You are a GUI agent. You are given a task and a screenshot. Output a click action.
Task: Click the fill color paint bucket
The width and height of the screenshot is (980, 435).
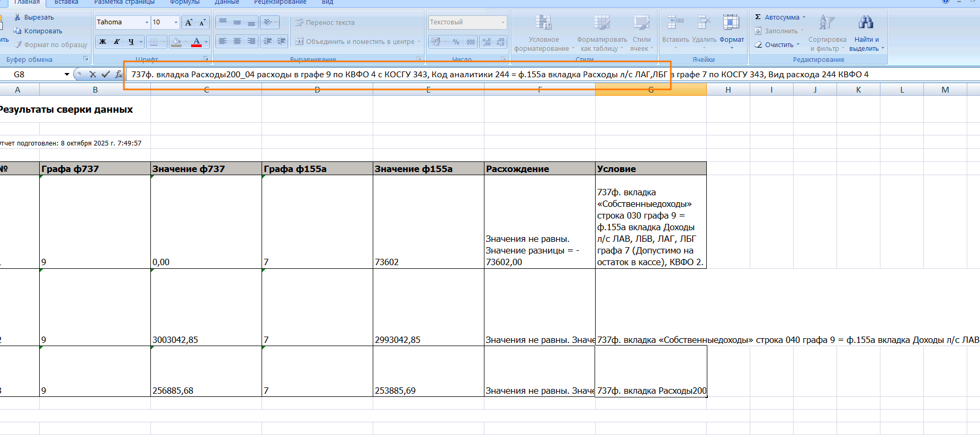176,42
